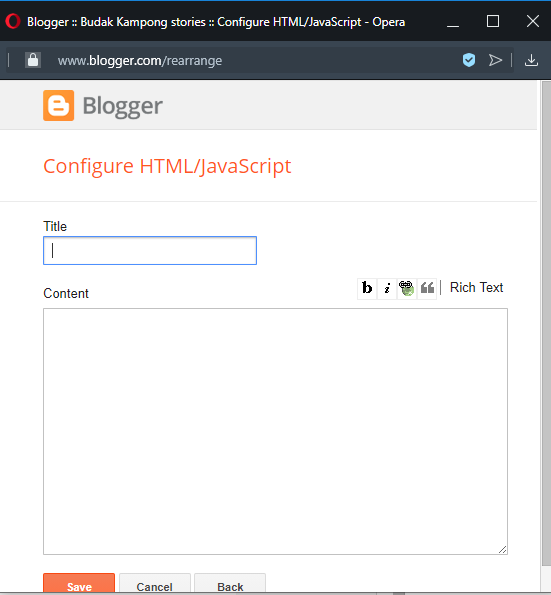Cancel the gadget configuration
This screenshot has height=595, width=551.
coord(154,584)
